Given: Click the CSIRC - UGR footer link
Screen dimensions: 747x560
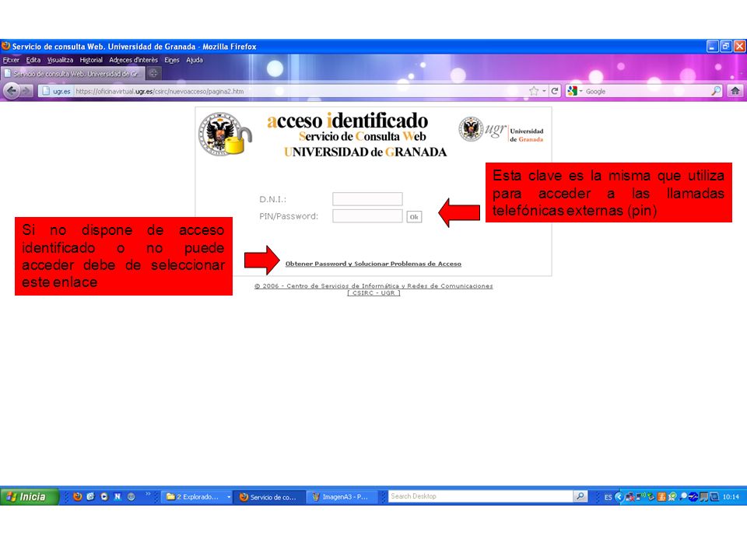Looking at the screenshot, I should click(373, 293).
